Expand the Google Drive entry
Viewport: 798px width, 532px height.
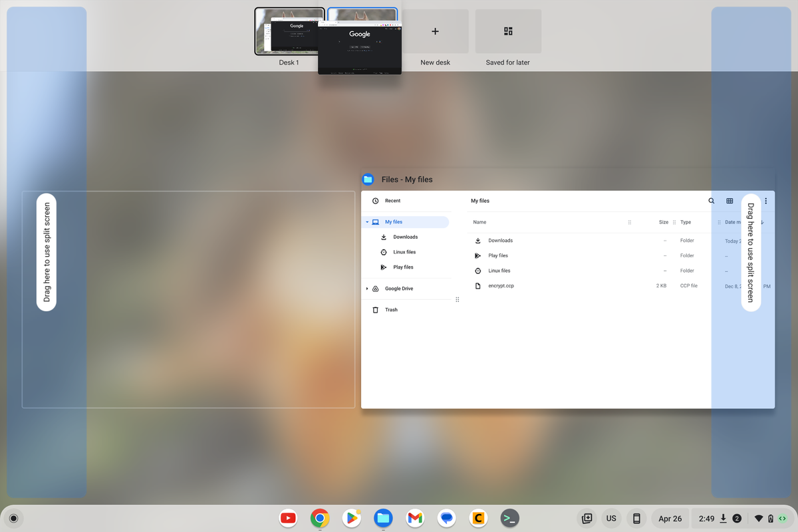click(366, 288)
